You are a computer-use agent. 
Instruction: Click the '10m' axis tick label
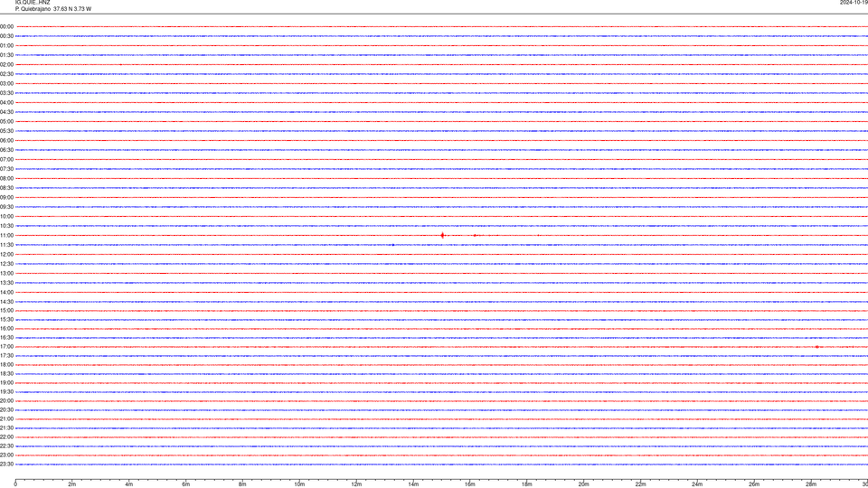[x=299, y=484]
